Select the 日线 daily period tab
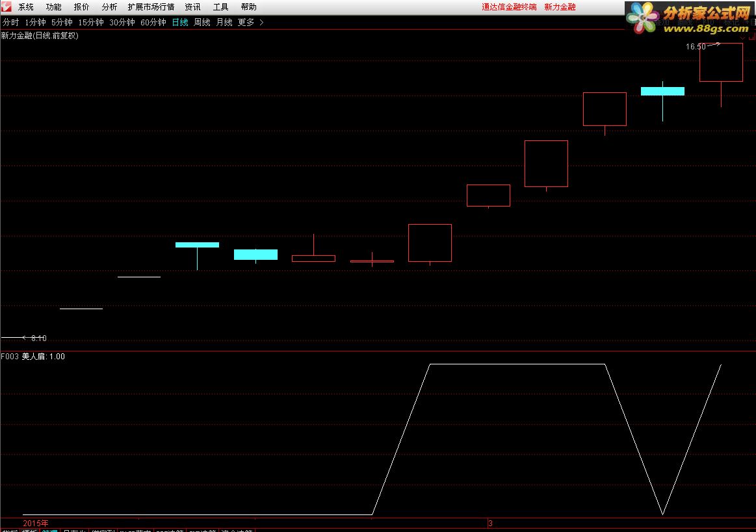The image size is (756, 532). (180, 22)
